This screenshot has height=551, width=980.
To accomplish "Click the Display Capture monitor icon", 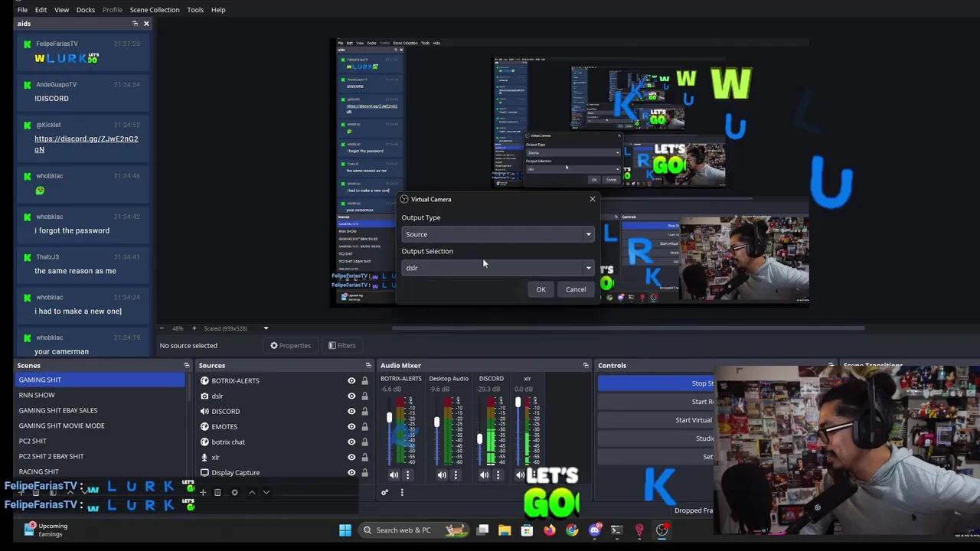I will (x=204, y=472).
